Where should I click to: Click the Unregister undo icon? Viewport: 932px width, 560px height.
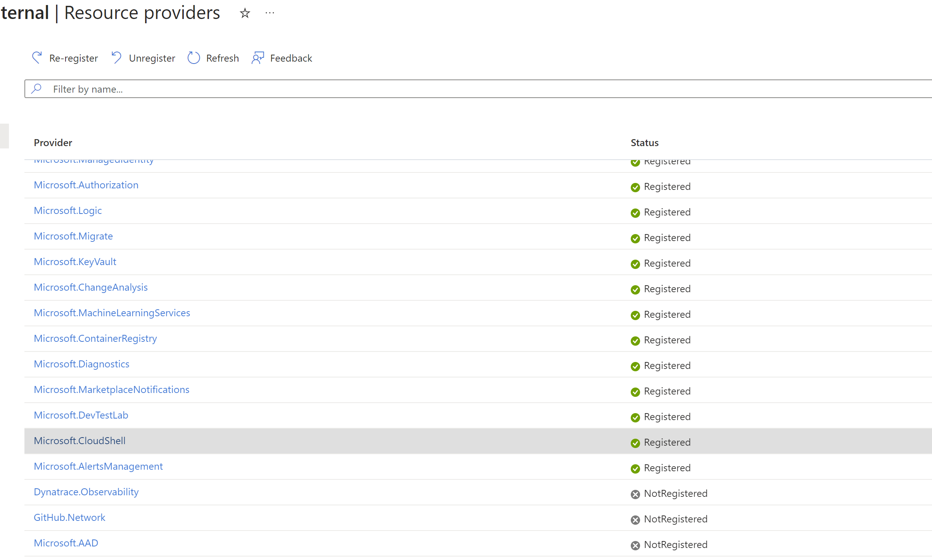tap(116, 58)
